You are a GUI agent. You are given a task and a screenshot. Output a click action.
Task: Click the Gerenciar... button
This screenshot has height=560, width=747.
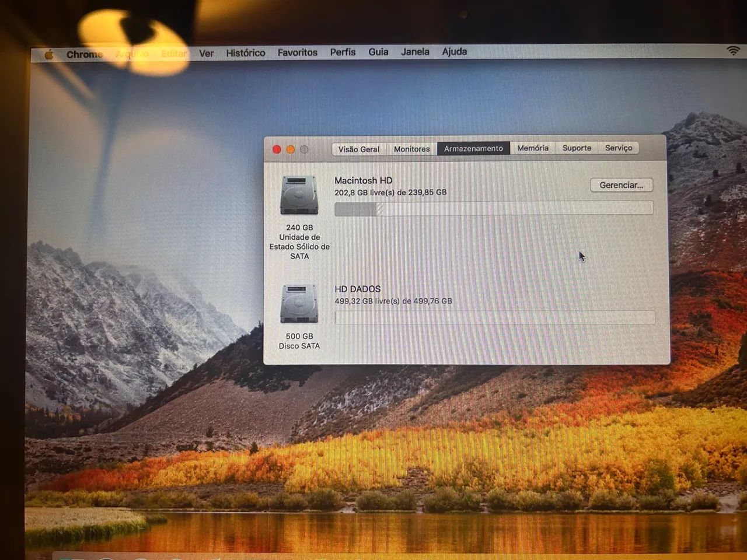point(621,185)
